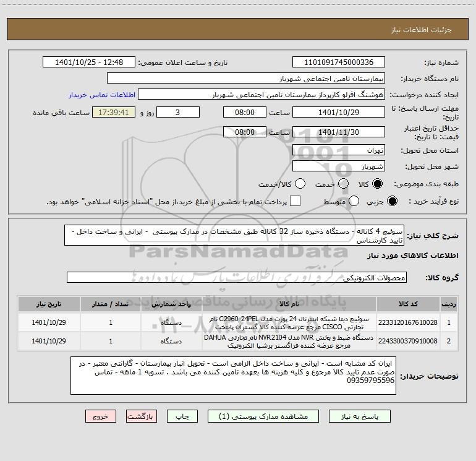
Task: Click the need date cell in row 1
Action: (x=49, y=323)
